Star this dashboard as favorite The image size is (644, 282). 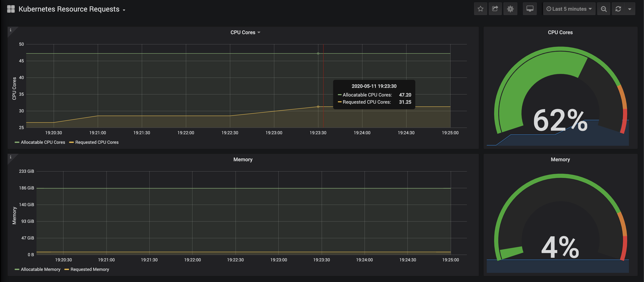(x=480, y=9)
